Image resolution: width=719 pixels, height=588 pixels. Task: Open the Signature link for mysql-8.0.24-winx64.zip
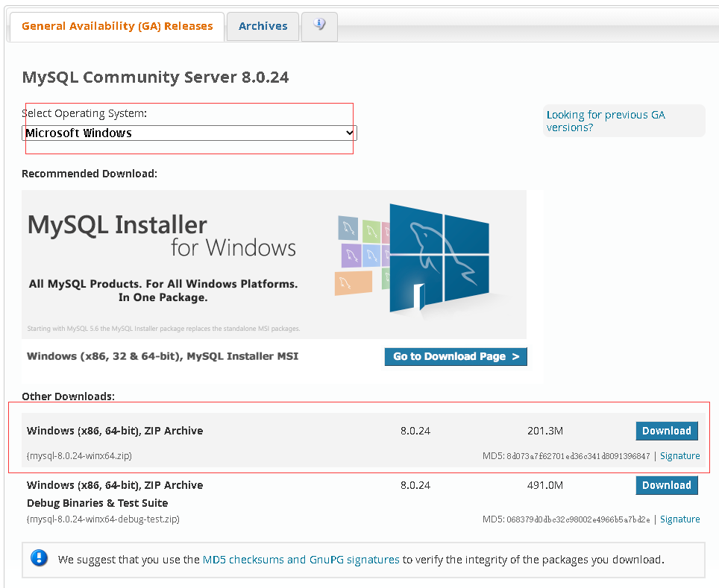tap(680, 456)
